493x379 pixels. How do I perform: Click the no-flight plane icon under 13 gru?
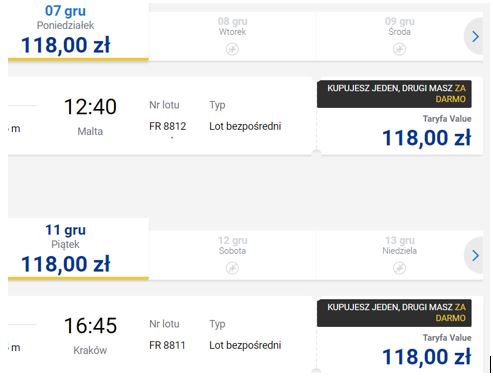point(399,268)
